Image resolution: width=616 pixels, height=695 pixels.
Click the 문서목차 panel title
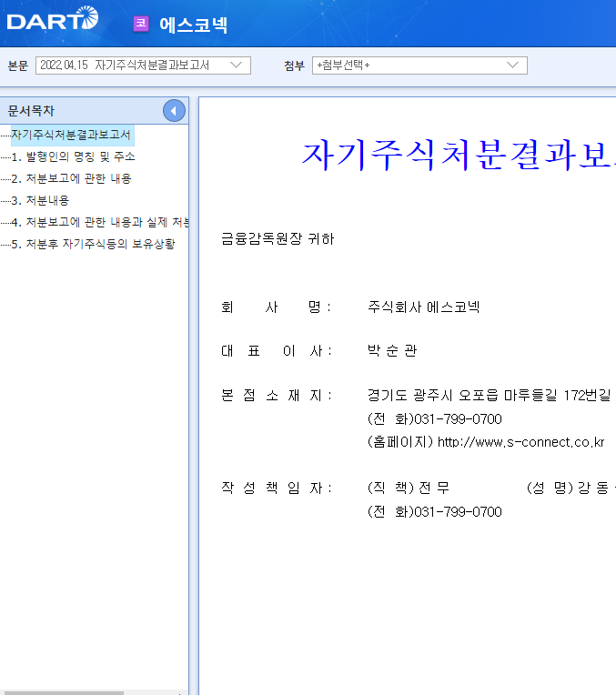click(31, 111)
